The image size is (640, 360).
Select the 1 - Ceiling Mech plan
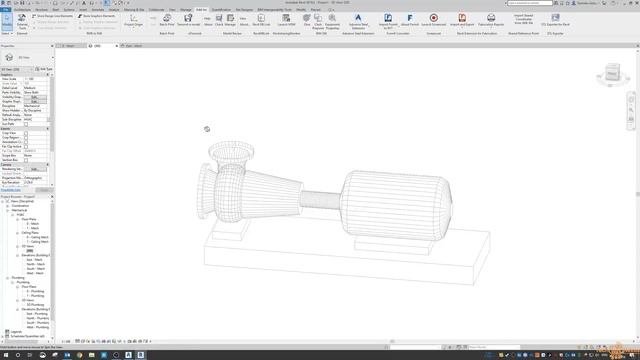click(37, 242)
